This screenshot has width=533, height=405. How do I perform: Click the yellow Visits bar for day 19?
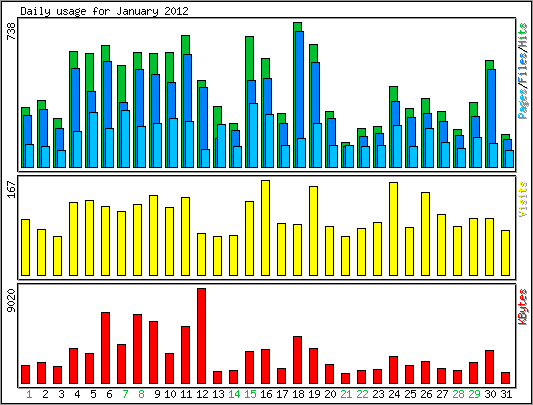(313, 231)
